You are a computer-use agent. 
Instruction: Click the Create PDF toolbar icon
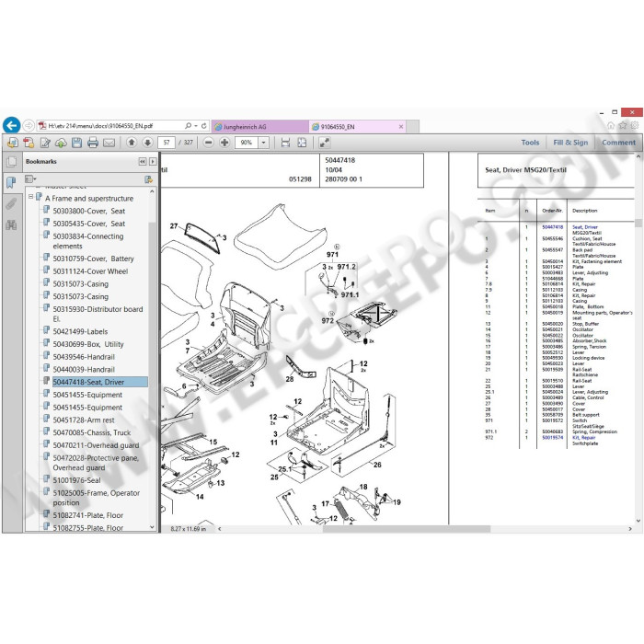pos(29,143)
